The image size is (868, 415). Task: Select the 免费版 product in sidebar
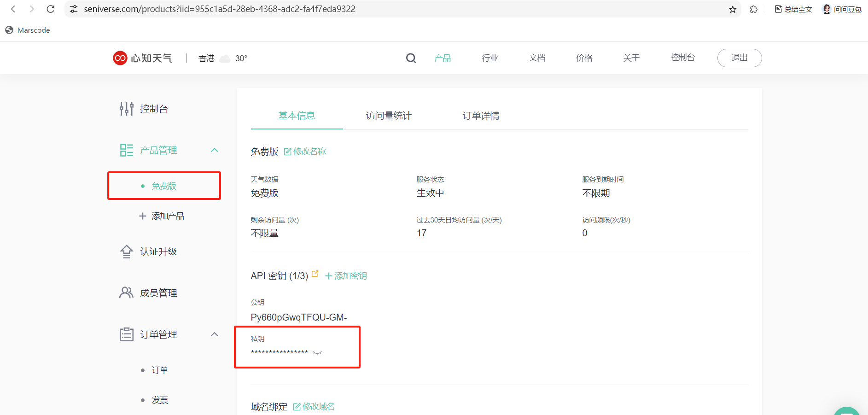[x=163, y=186]
